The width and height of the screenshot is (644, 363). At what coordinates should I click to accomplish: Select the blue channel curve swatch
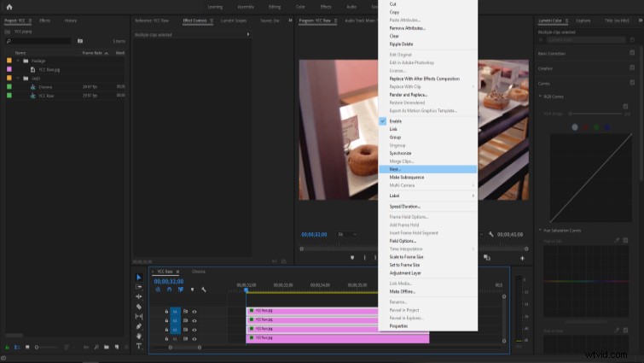(607, 127)
